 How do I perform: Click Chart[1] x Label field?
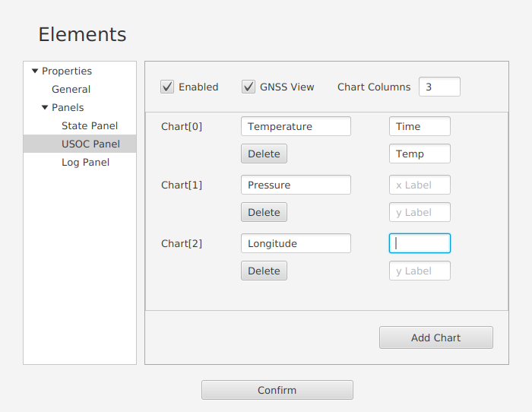pyautogui.click(x=420, y=185)
